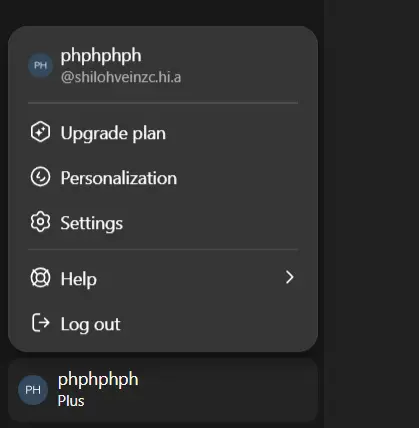Dismiss menu by clicking dark area at right
This screenshot has width=419, height=428.
(x=372, y=213)
